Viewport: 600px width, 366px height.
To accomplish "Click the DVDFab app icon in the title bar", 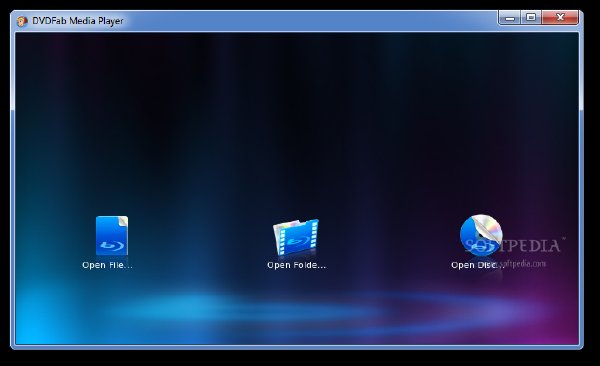I will [22, 21].
